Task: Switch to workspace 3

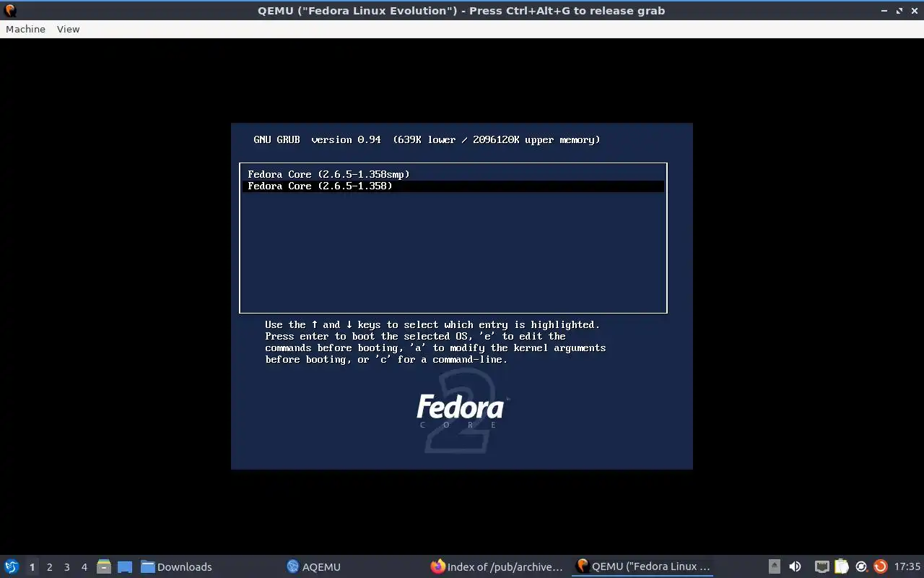Action: tap(66, 566)
